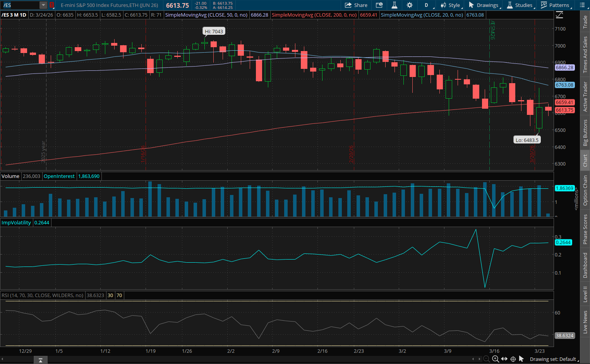Open the D timeframe dropdown
590x364 pixels.
(426, 5)
